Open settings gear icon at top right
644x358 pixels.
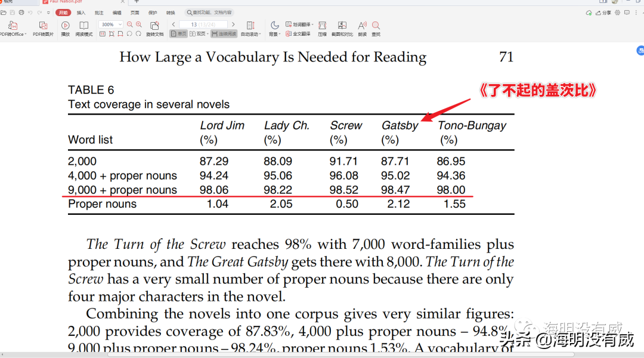tap(617, 13)
